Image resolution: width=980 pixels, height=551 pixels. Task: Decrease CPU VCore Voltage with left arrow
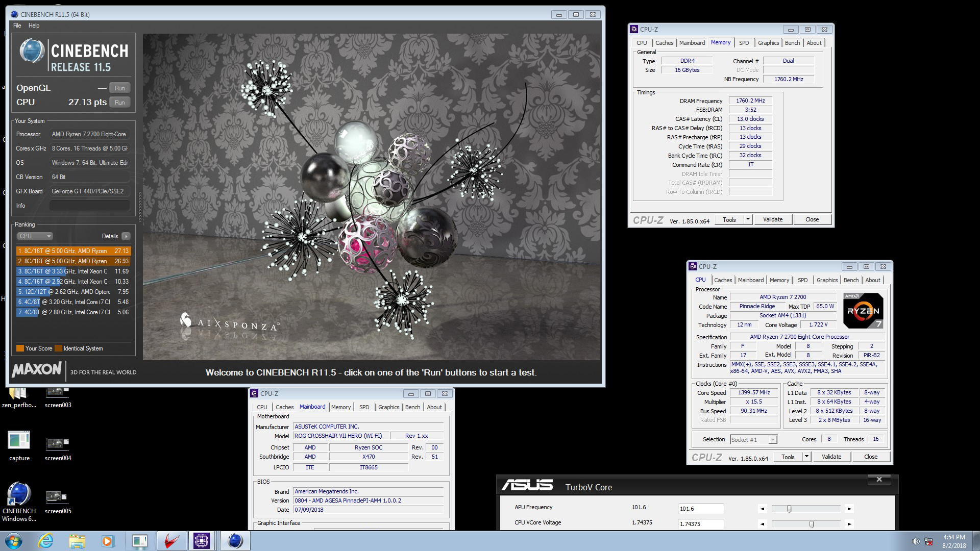(762, 524)
